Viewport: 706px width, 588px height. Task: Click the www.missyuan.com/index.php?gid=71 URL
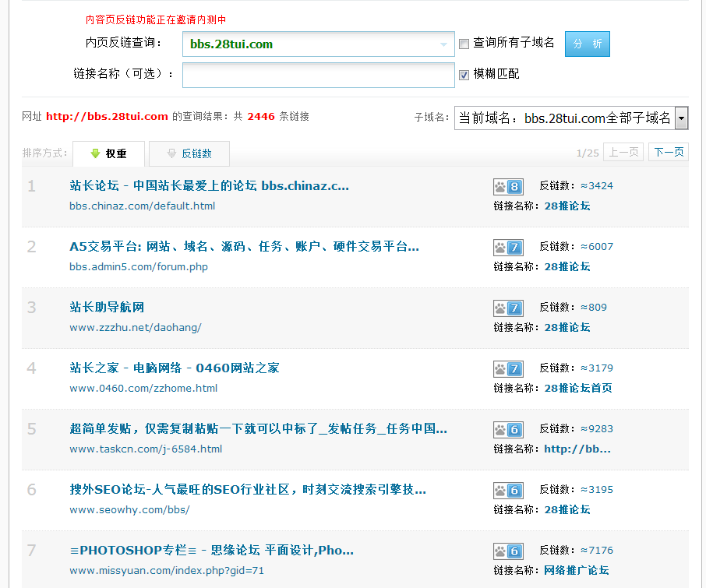tap(167, 570)
